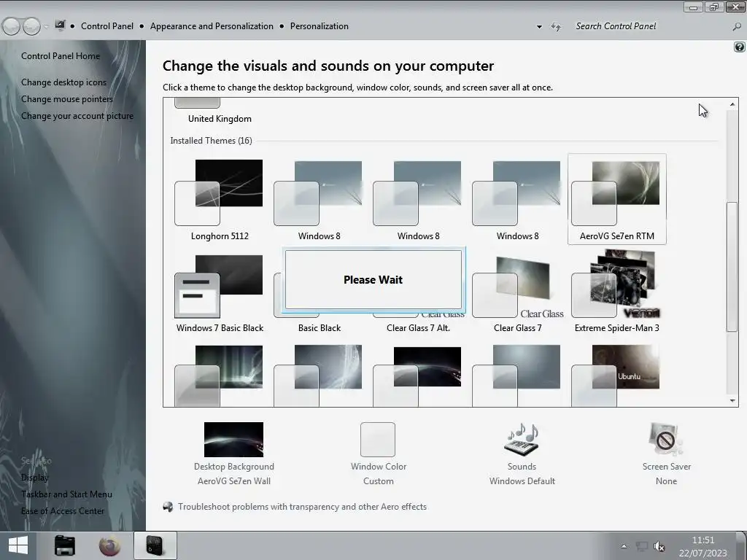747x560 pixels.
Task: Open Change your account picture
Action: coord(77,116)
